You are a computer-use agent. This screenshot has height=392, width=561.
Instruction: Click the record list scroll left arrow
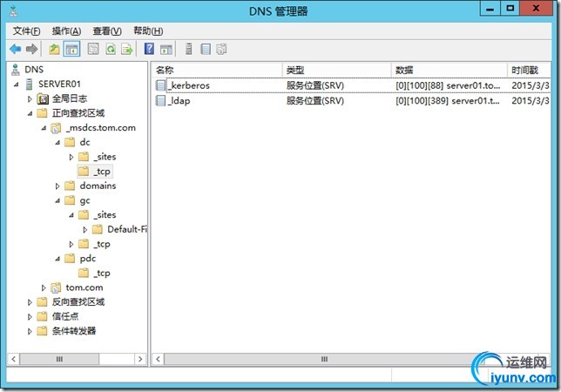tap(159, 359)
